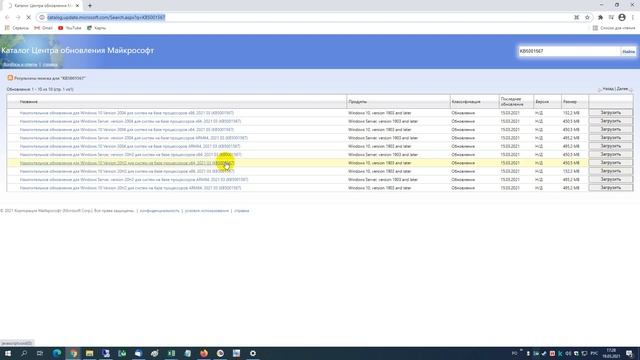
Task: Open Task View on the taskbar
Action: click(x=40, y=353)
